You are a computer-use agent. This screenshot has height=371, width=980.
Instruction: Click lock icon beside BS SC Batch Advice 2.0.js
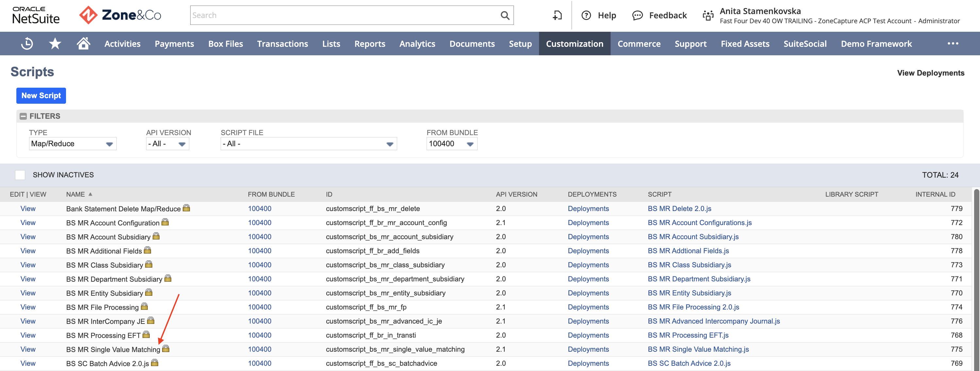coord(155,362)
